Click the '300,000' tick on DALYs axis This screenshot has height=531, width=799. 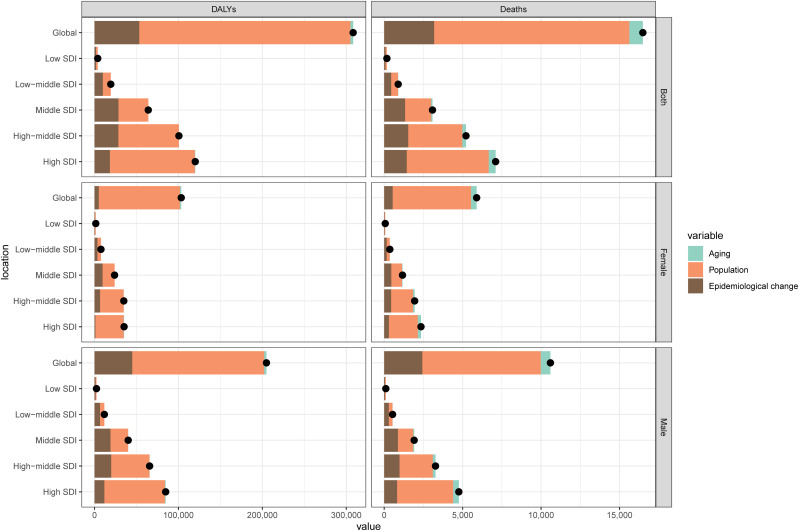(x=346, y=515)
